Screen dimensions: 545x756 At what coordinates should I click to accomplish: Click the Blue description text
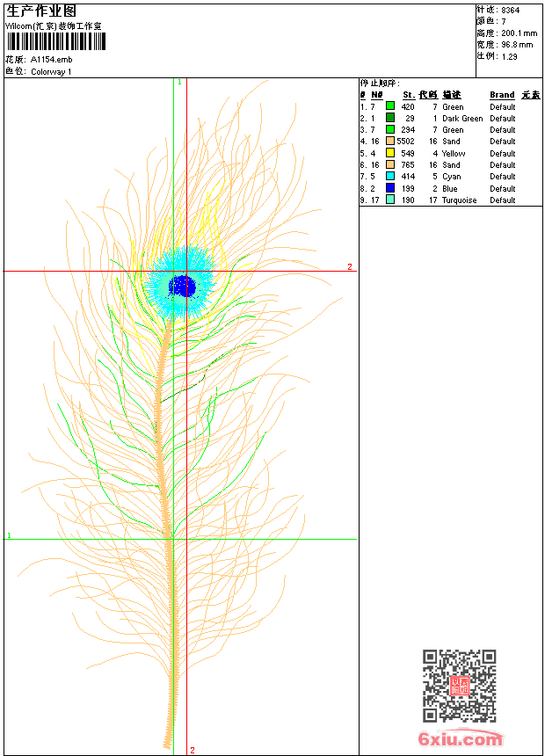click(x=450, y=188)
